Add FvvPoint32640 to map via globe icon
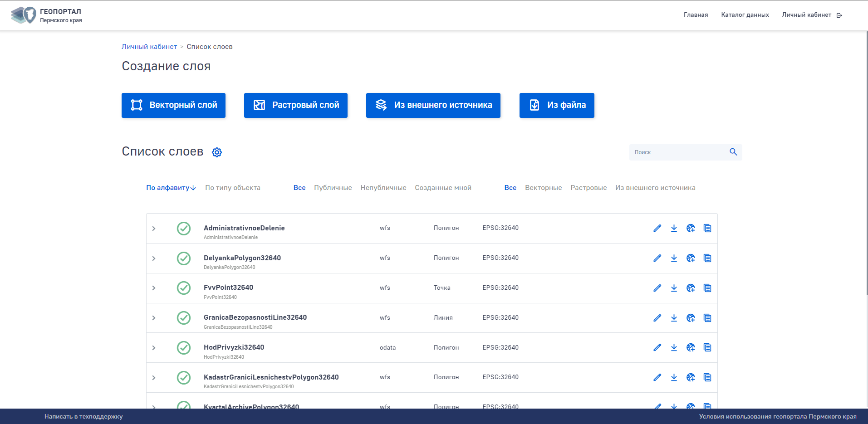 [x=691, y=288]
